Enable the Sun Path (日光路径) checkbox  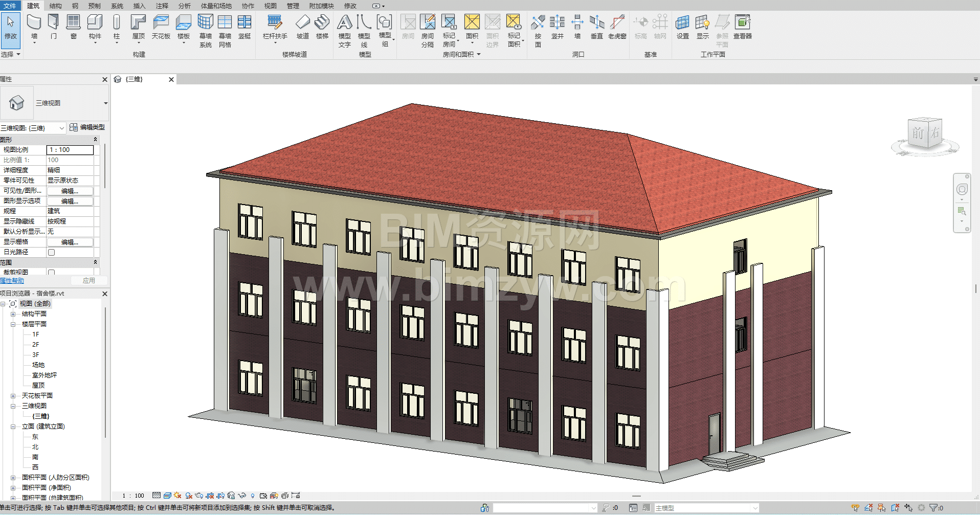tap(51, 252)
